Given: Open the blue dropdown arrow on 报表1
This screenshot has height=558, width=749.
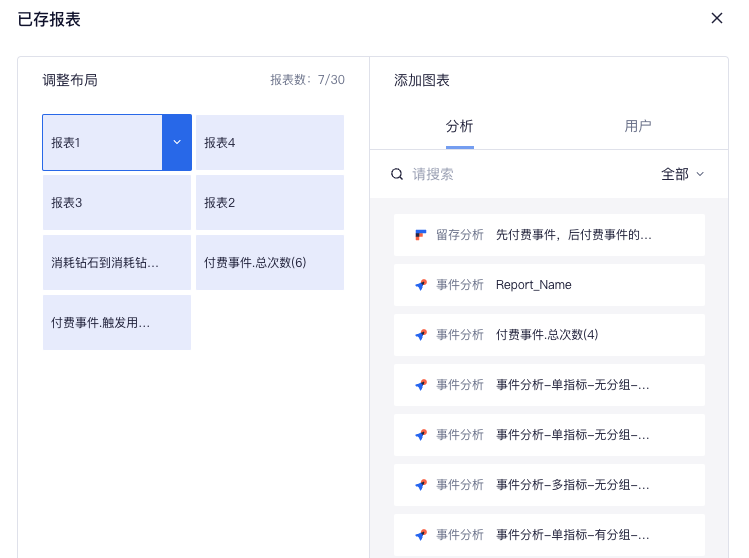Looking at the screenshot, I should click(177, 142).
